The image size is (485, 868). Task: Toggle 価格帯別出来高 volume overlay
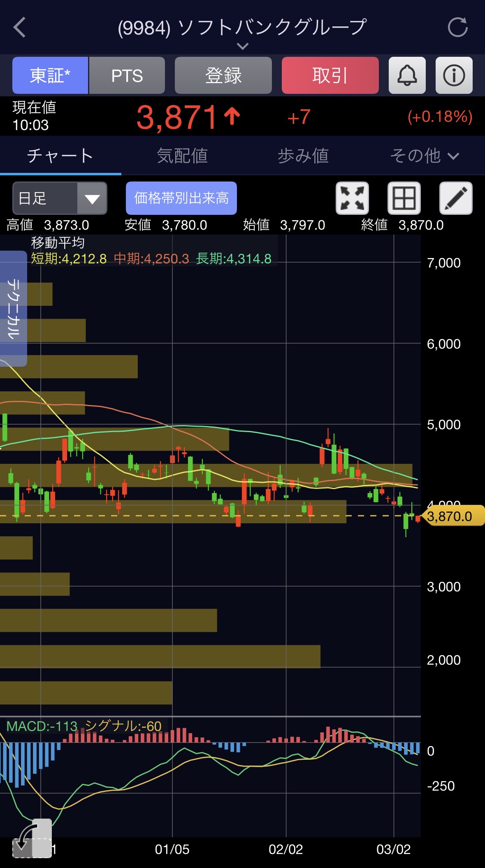(181, 198)
